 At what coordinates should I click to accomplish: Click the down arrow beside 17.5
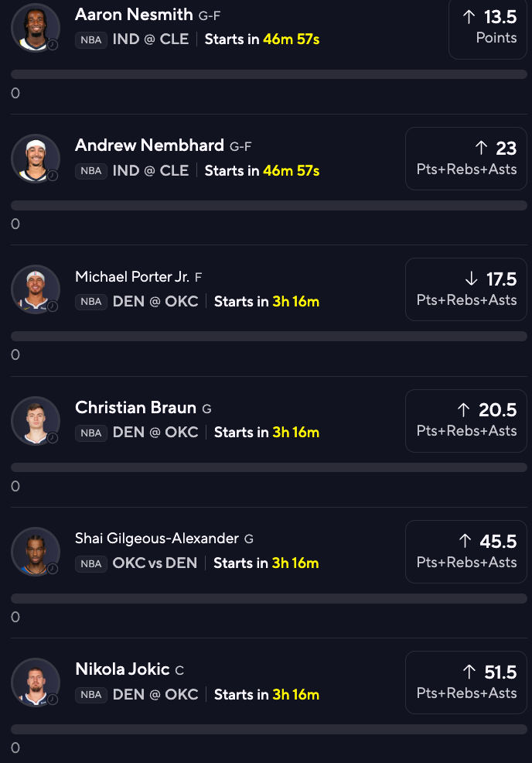click(x=472, y=279)
